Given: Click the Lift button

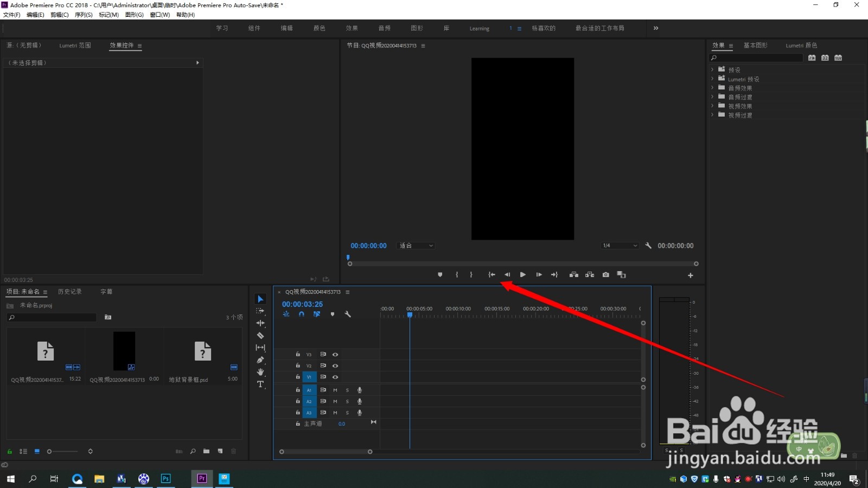Looking at the screenshot, I should point(574,275).
